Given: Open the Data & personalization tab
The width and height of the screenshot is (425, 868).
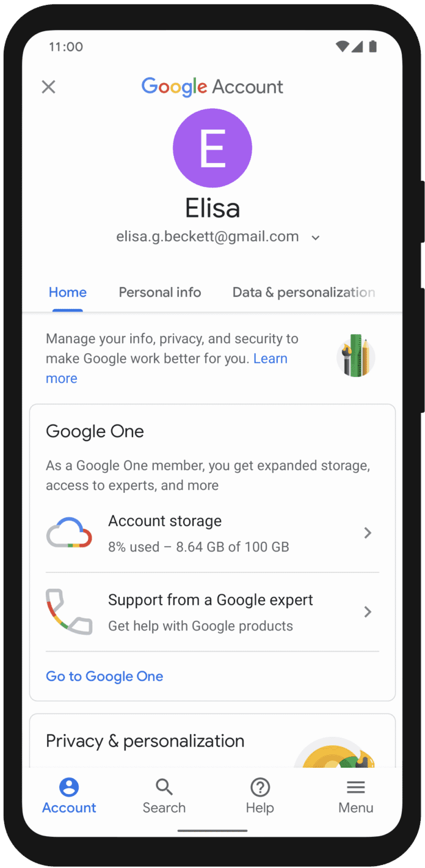Looking at the screenshot, I should pyautogui.click(x=303, y=293).
